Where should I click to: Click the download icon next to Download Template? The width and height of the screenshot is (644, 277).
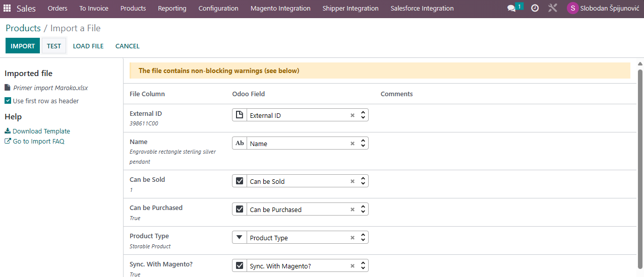pyautogui.click(x=8, y=131)
